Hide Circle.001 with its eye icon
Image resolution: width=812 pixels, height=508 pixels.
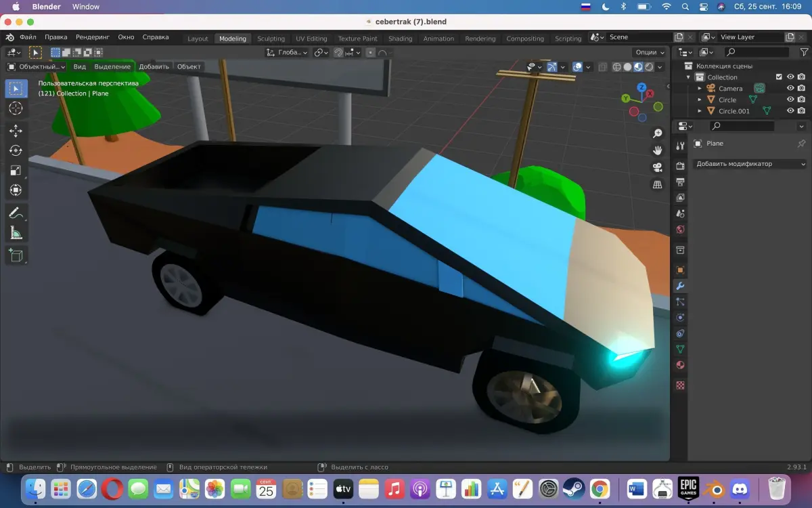tap(790, 111)
